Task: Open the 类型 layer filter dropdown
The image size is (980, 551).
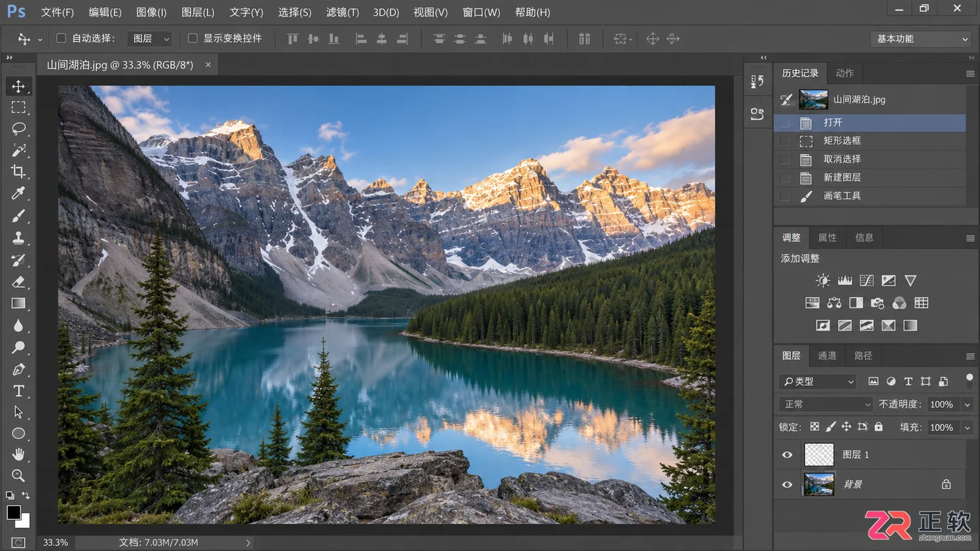Action: coord(817,382)
